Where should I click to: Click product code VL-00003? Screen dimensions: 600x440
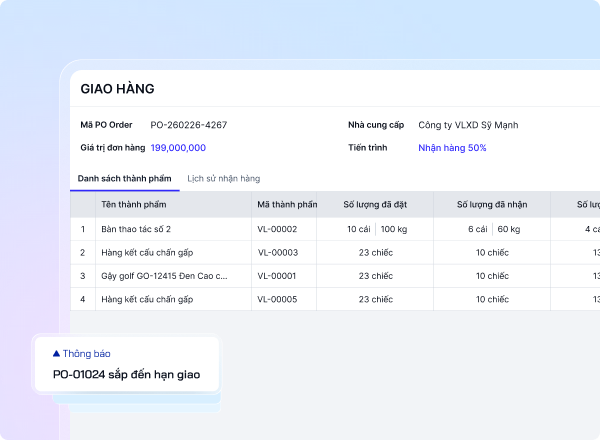tap(278, 253)
